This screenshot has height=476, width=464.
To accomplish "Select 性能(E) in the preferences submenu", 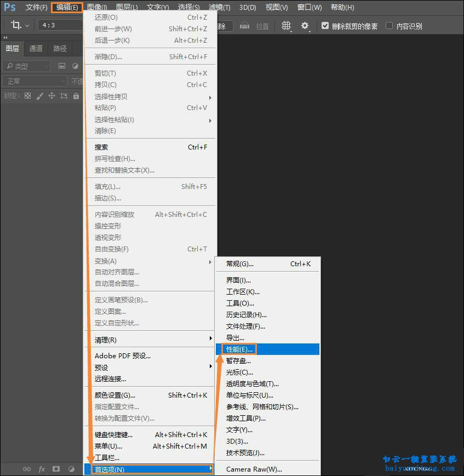I will pos(239,349).
